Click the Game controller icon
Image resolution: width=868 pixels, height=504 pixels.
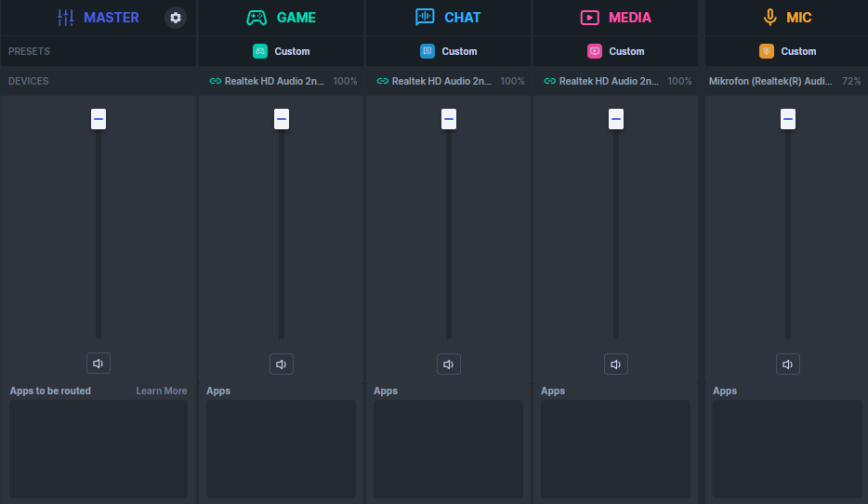pyautogui.click(x=256, y=18)
